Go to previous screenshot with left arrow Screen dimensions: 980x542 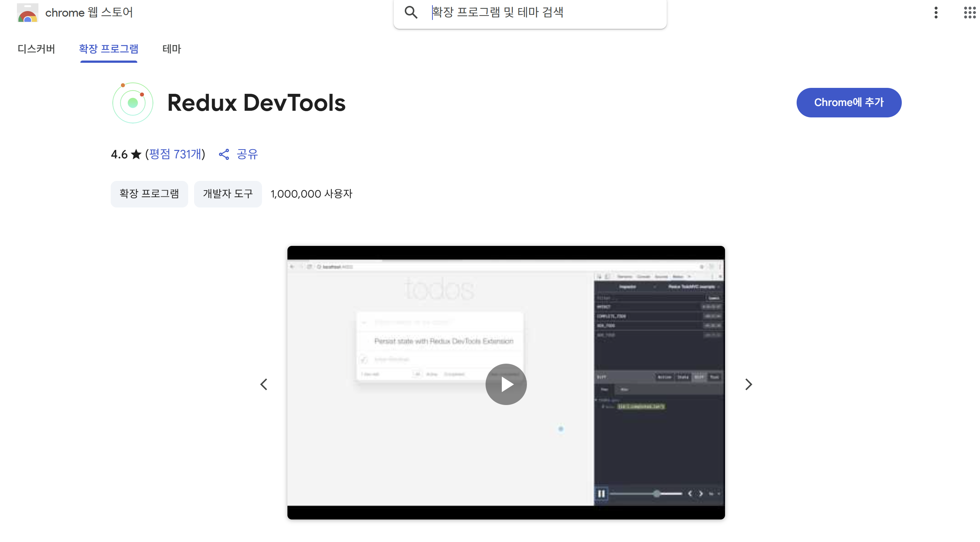264,384
